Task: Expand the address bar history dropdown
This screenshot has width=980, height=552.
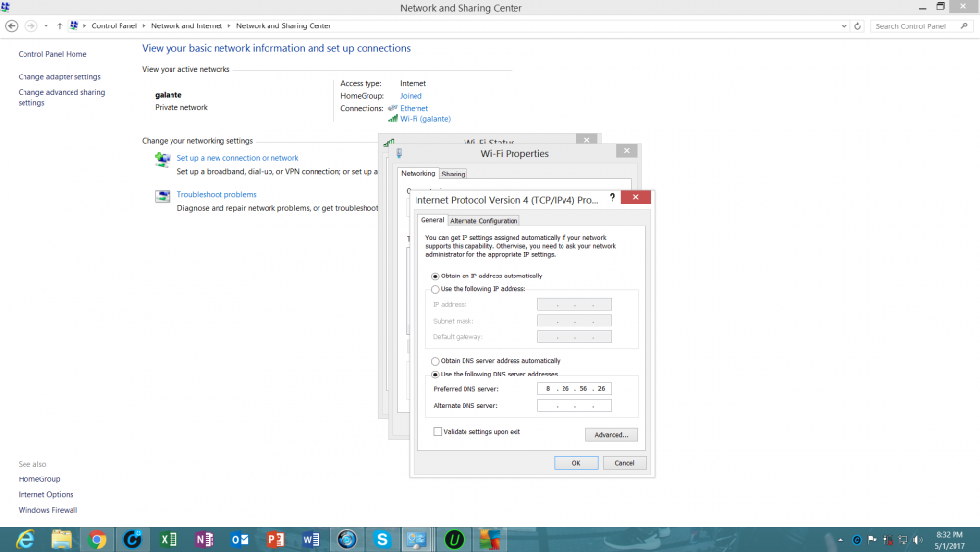Action: coord(844,26)
